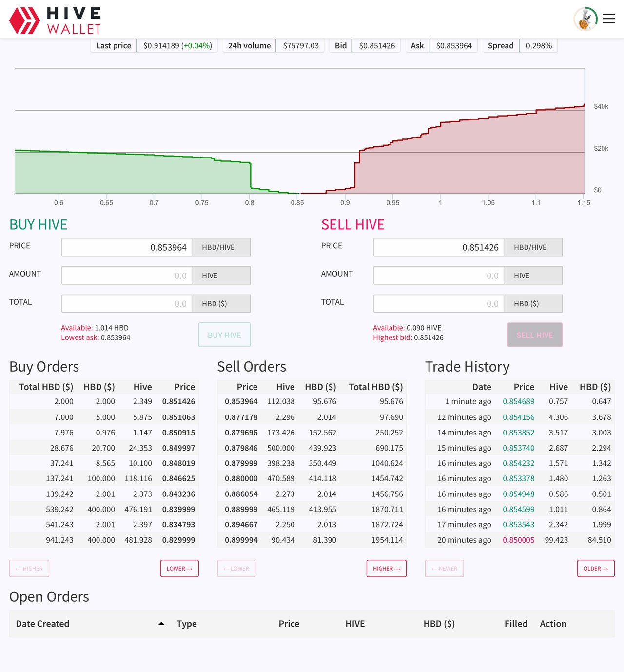The image size is (624, 672).
Task: Select buy order priced 0.851426
Action: pyautogui.click(x=104, y=401)
